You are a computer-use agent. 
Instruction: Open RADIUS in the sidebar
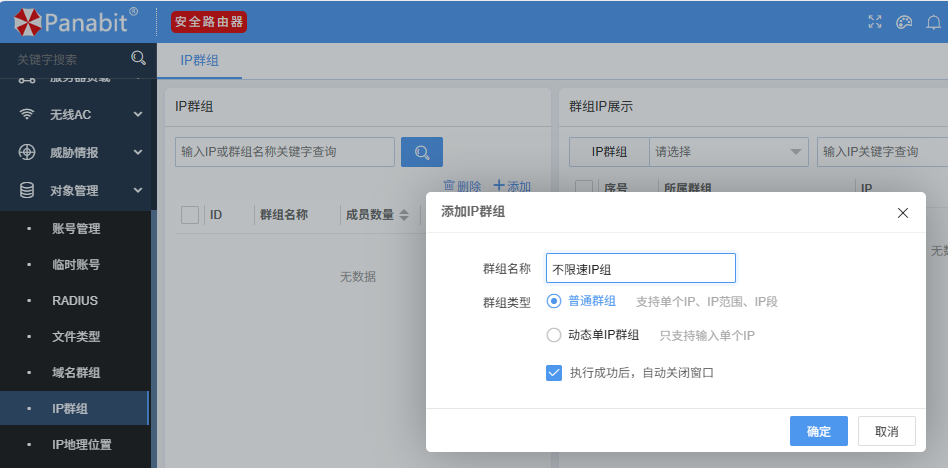(x=75, y=301)
